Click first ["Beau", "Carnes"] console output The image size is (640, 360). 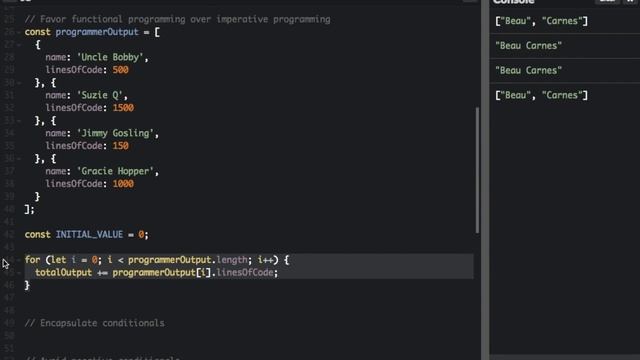pyautogui.click(x=541, y=21)
